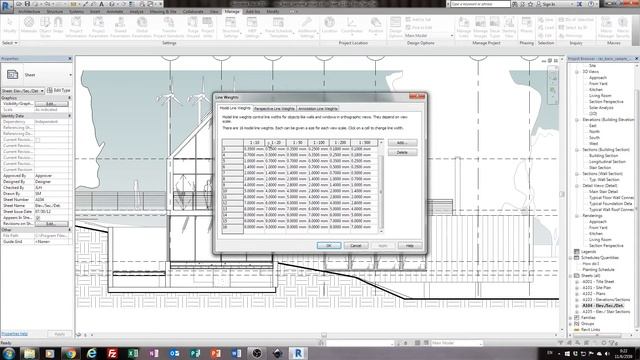The width and height of the screenshot is (640, 360).
Task: Open Word from the taskbar
Action: [237, 353]
